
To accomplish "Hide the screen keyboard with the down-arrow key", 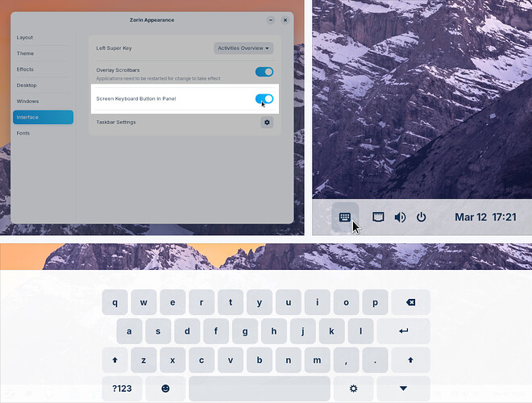I will (x=403, y=388).
